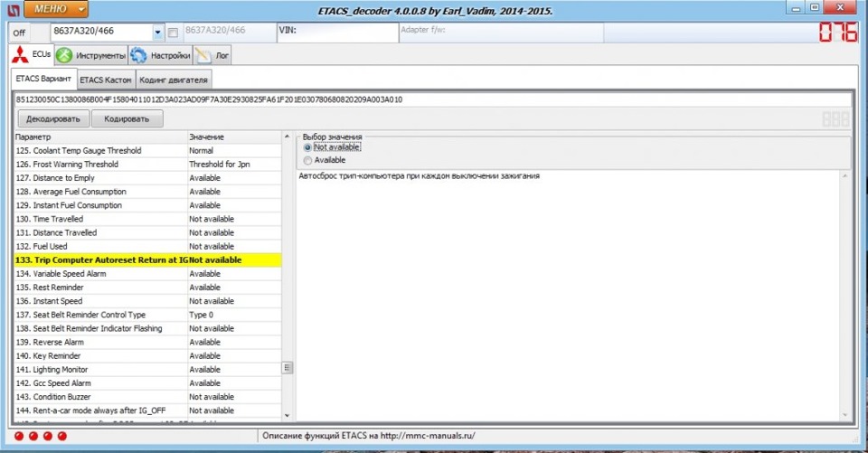Click the Параметр column header
Image resolution: width=868 pixels, height=453 pixels.
pyautogui.click(x=100, y=137)
